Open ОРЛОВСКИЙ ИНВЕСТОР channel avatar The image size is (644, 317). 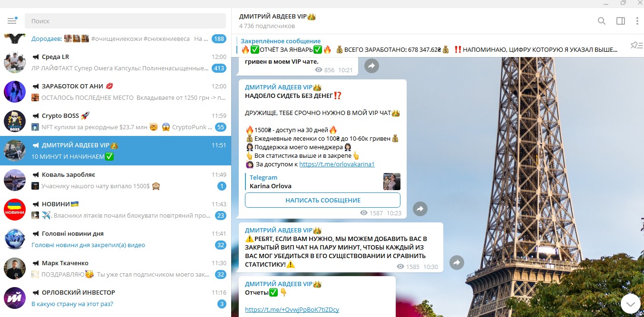point(15,298)
